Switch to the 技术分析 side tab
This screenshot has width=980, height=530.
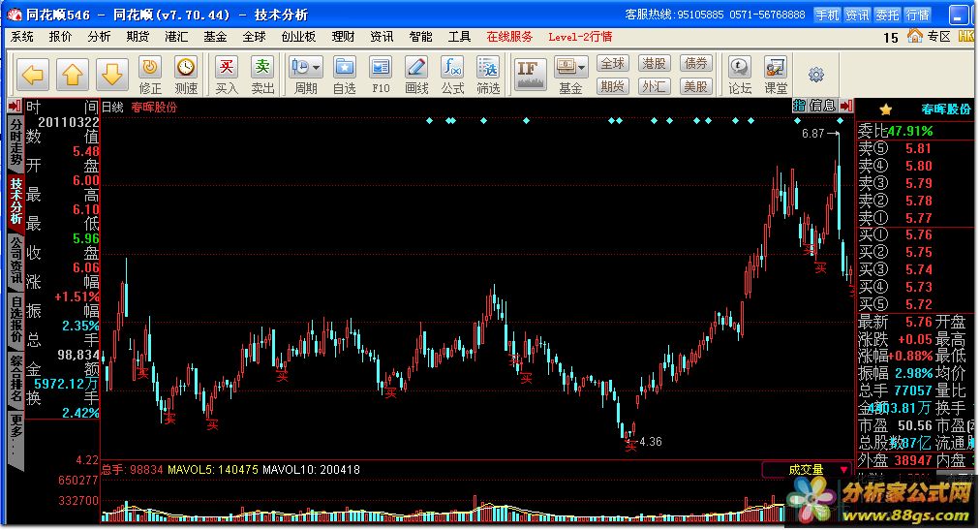click(x=16, y=202)
